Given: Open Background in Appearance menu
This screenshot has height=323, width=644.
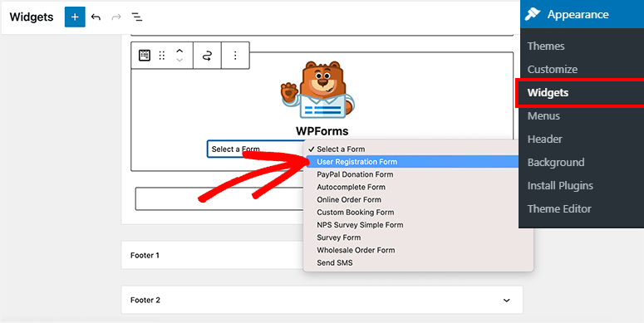Looking at the screenshot, I should click(556, 163).
